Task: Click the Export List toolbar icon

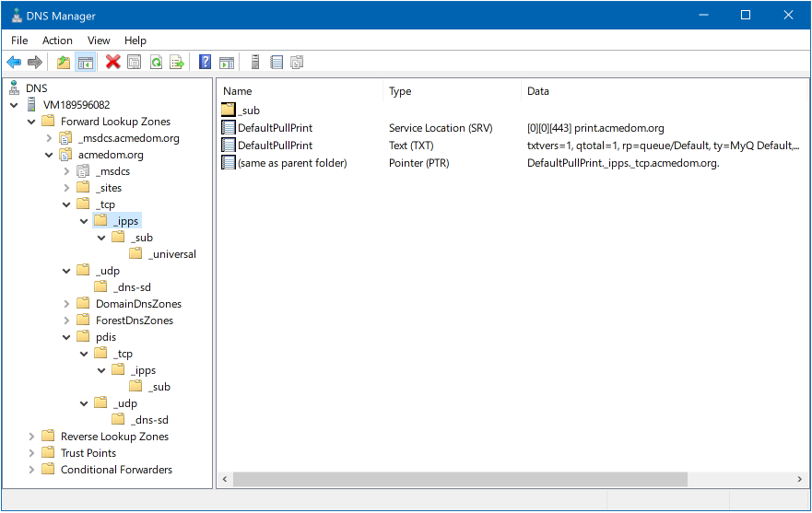Action: click(177, 63)
